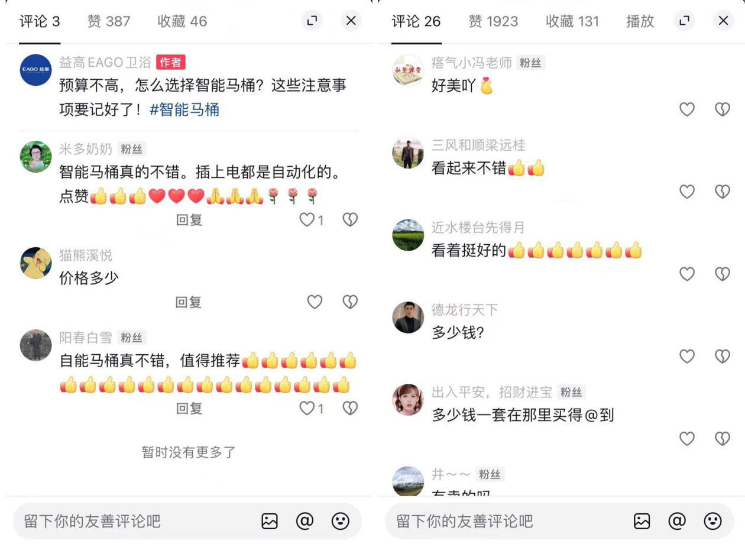Open emoji picker in left comment box
This screenshot has height=560, width=745.
(340, 521)
